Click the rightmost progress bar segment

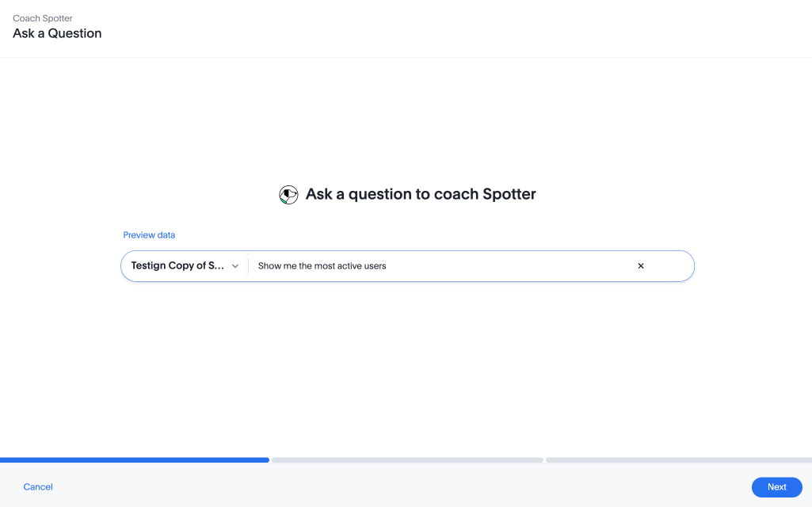click(677, 459)
